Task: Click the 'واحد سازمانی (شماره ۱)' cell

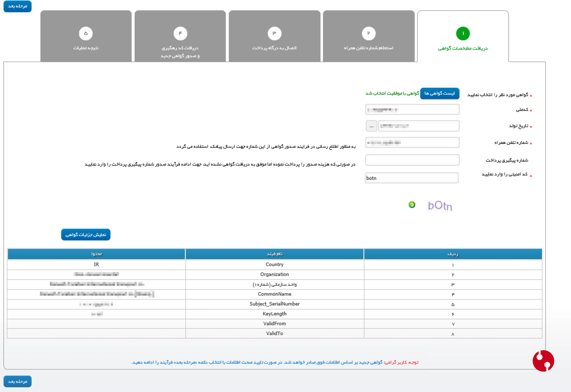Action: click(x=275, y=284)
